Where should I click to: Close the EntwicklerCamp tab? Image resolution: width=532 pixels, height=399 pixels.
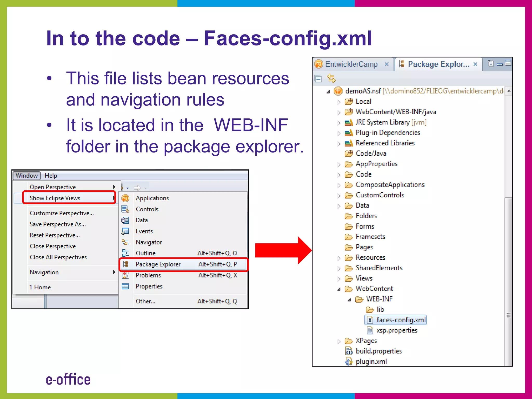coord(387,64)
